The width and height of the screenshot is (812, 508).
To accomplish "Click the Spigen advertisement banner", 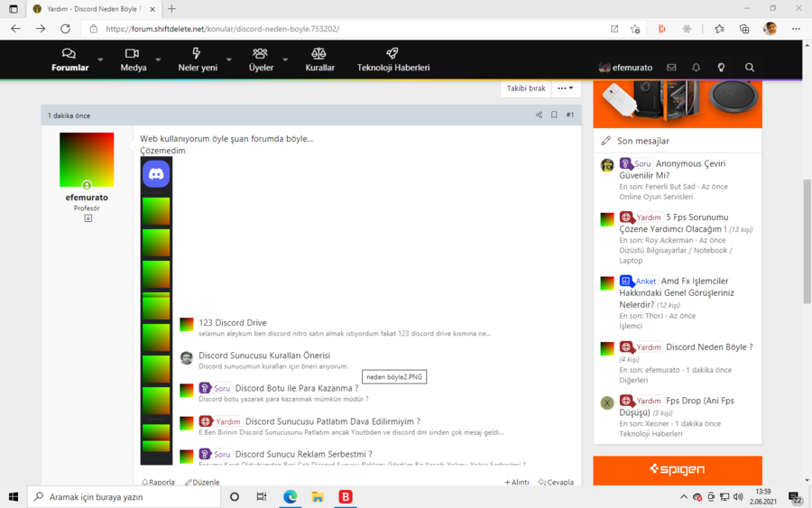I will coord(678,470).
